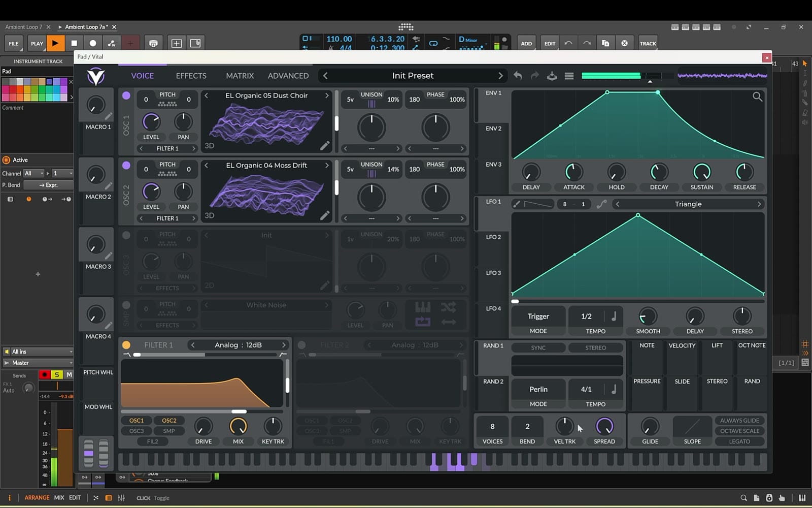Toggle Filter 1 on/off power button
Image resolution: width=812 pixels, height=508 pixels.
[x=126, y=345]
